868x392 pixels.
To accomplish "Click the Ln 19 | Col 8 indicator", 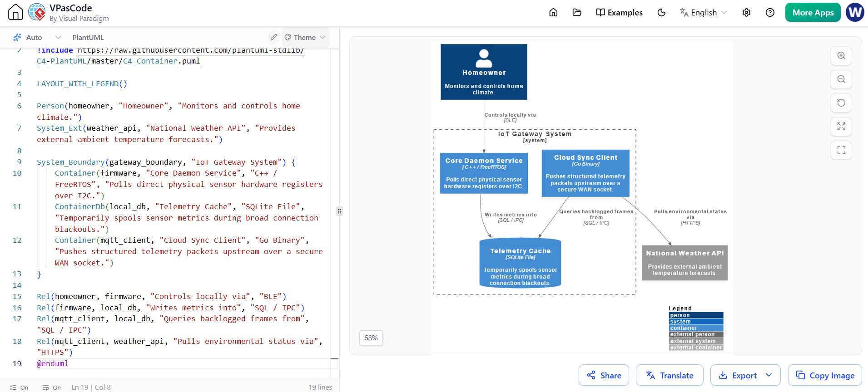I will coord(91,387).
